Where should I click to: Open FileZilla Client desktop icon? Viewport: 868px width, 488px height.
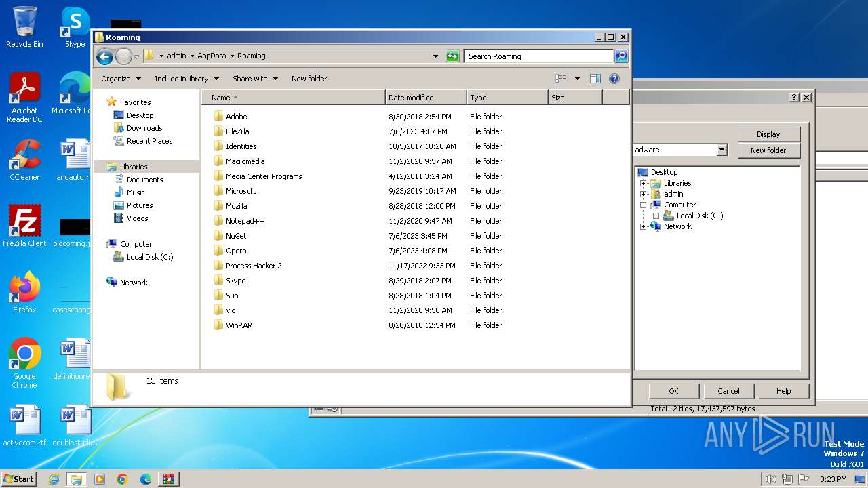click(x=24, y=226)
